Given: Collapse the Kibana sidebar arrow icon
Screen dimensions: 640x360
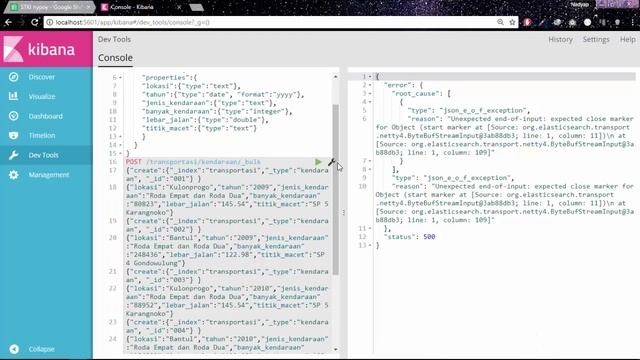Looking at the screenshot, I should click(14, 349).
